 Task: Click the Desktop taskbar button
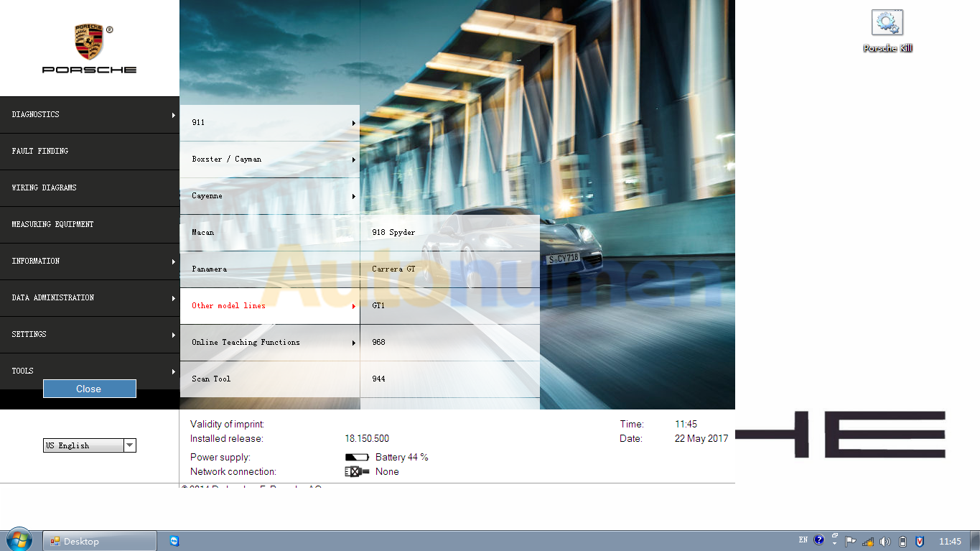(100, 541)
